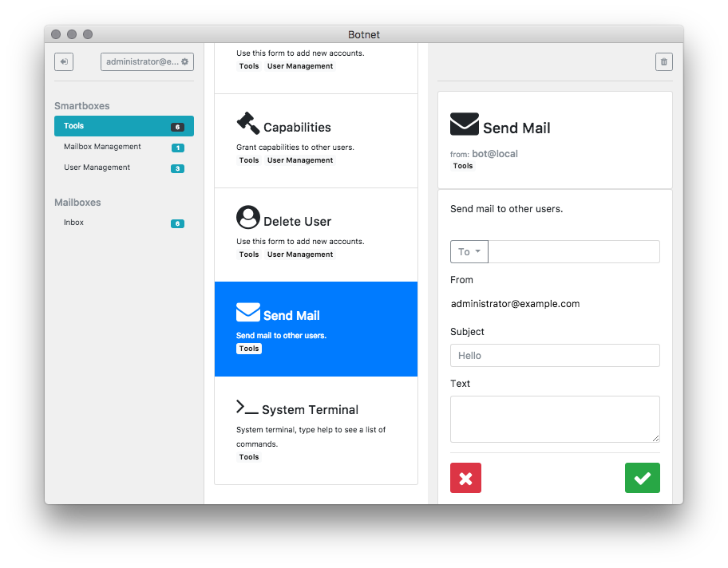
Task: Click the Tools tag under Delete User
Action: pyautogui.click(x=249, y=254)
